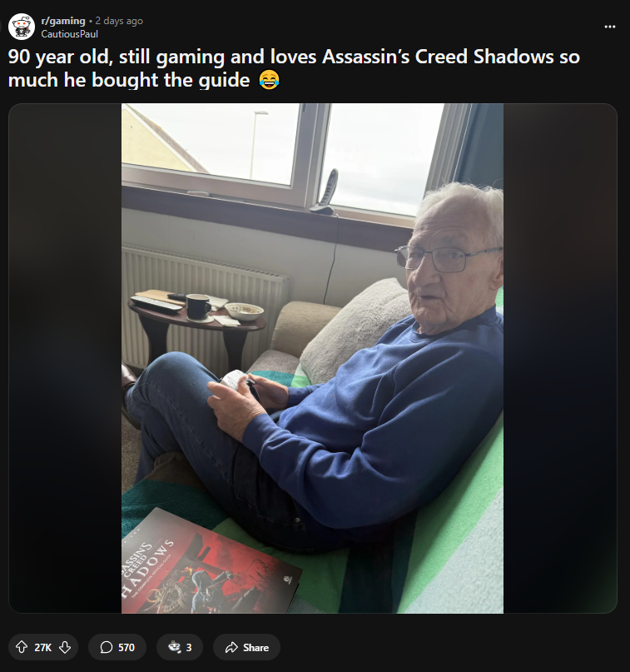Click the laughing emoji in the title
The height and width of the screenshot is (672, 630).
(270, 80)
